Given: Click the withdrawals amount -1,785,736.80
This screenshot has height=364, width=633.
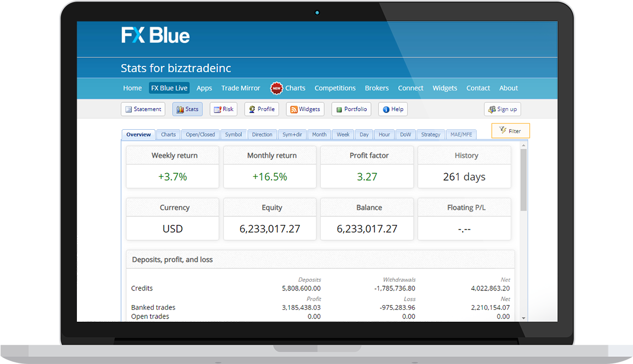Looking at the screenshot, I should tap(394, 288).
